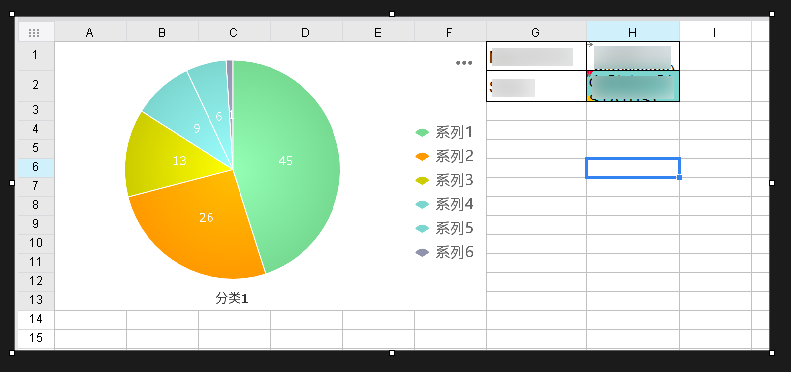Select column C header

click(234, 32)
